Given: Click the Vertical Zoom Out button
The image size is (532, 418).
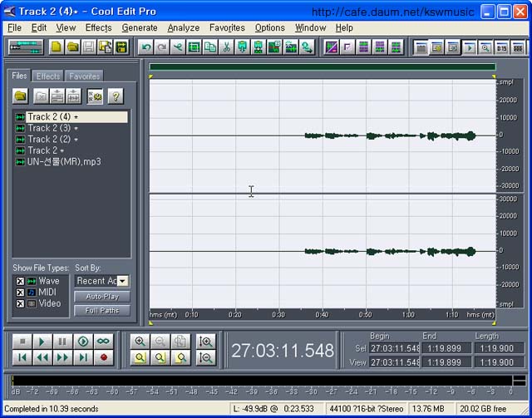Looking at the screenshot, I should pyautogui.click(x=206, y=357).
